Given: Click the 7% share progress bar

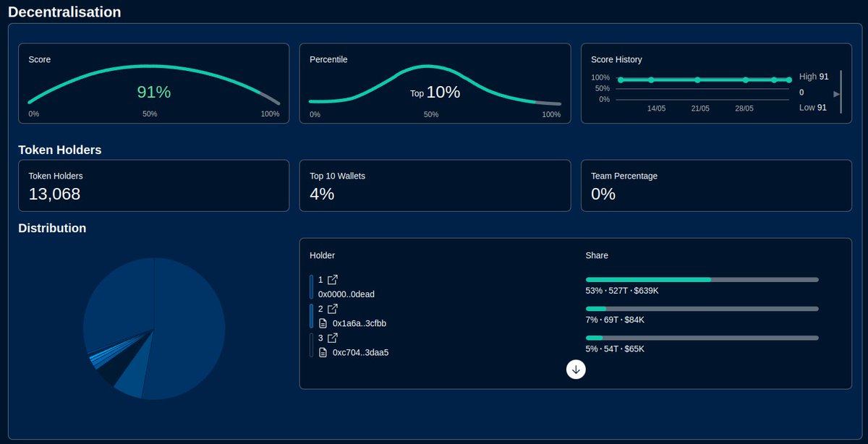Looking at the screenshot, I should tap(702, 309).
